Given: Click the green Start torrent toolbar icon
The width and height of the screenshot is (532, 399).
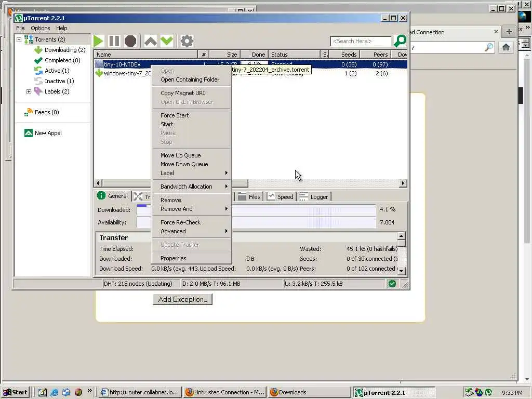Looking at the screenshot, I should pyautogui.click(x=98, y=41).
